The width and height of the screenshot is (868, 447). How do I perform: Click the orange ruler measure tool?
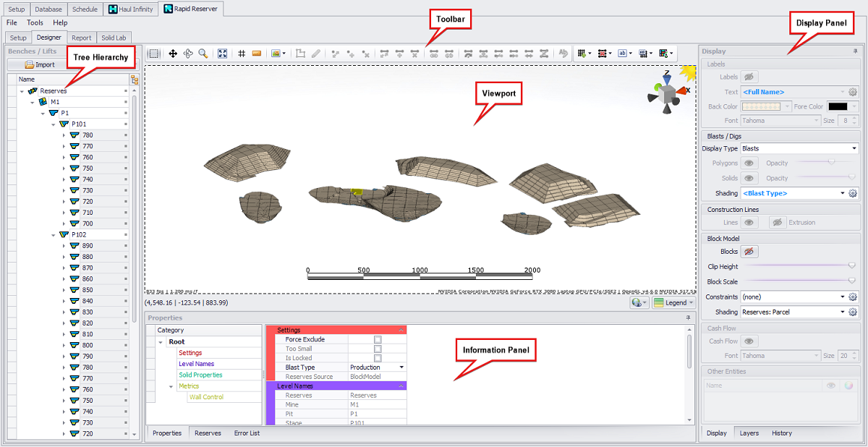pyautogui.click(x=257, y=54)
